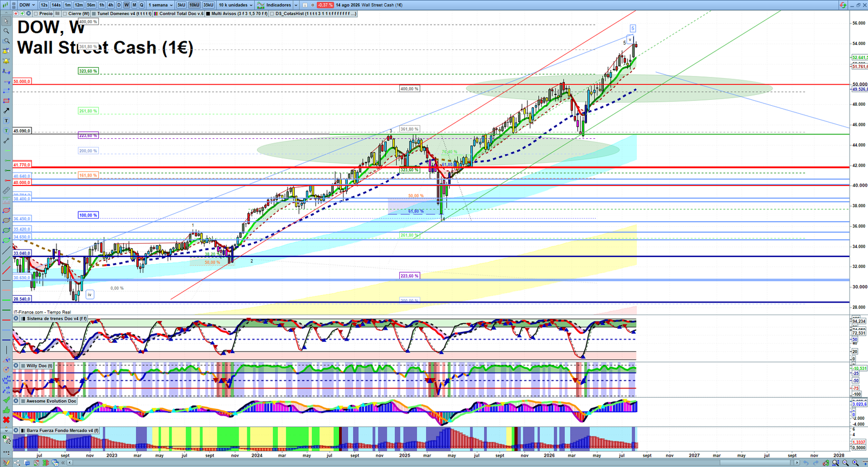Click the Indicadores chart icon
Viewport: 868px width, 467px height.
(261, 5)
